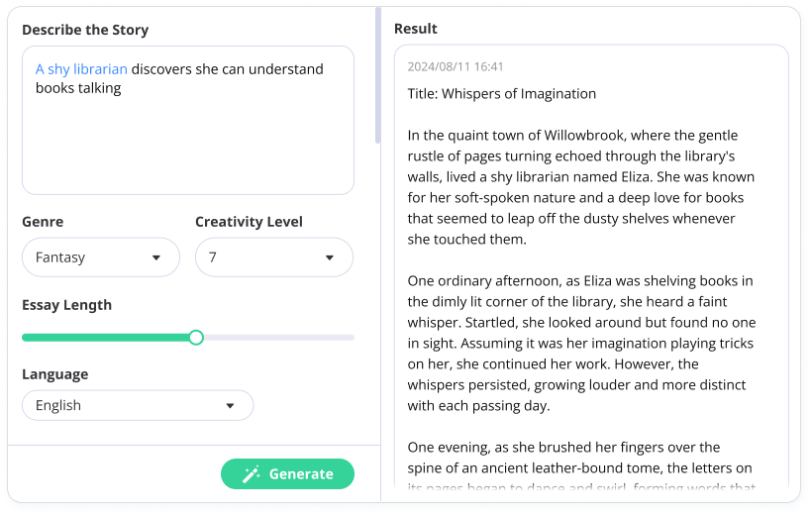Click the paragraph starting "One evening"
This screenshot has width=812, height=515.
point(580,466)
